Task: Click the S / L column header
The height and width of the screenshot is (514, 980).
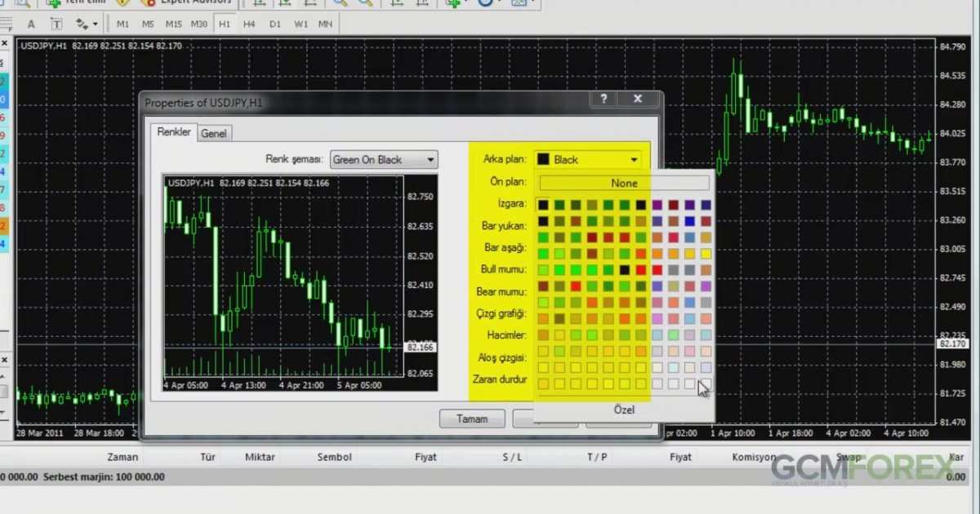Action: pos(513,458)
